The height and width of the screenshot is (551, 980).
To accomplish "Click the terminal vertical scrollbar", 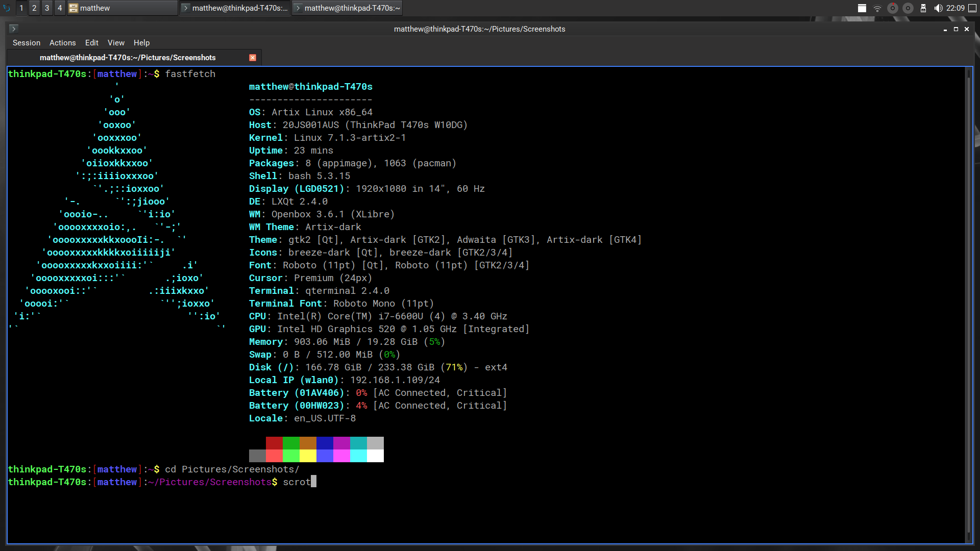I will pos(969,305).
